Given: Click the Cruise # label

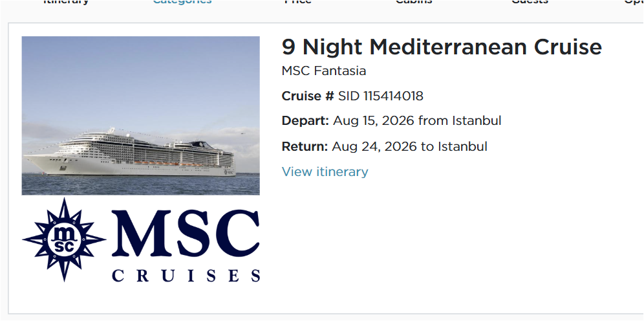Looking at the screenshot, I should (308, 96).
